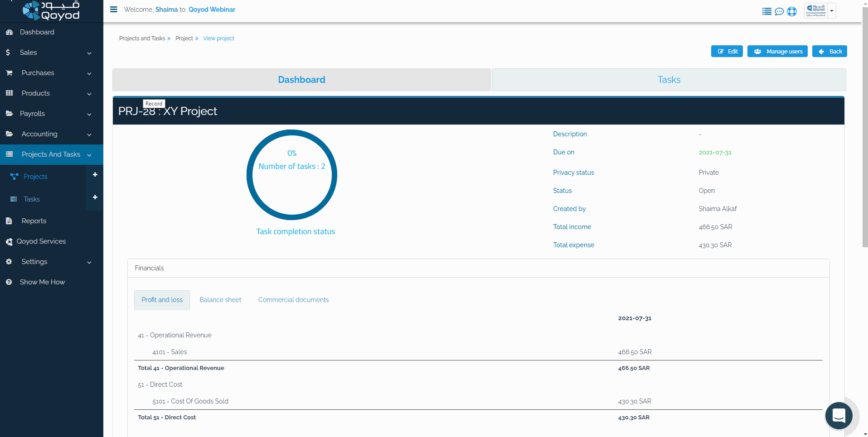Click the hamburger menu icon to collapse sidebar
This screenshot has height=437, width=868.
pyautogui.click(x=114, y=10)
